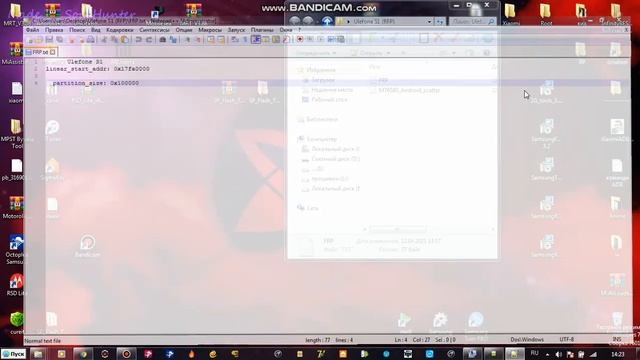
Task: Click the Explorer search input field
Action: (x=472, y=21)
